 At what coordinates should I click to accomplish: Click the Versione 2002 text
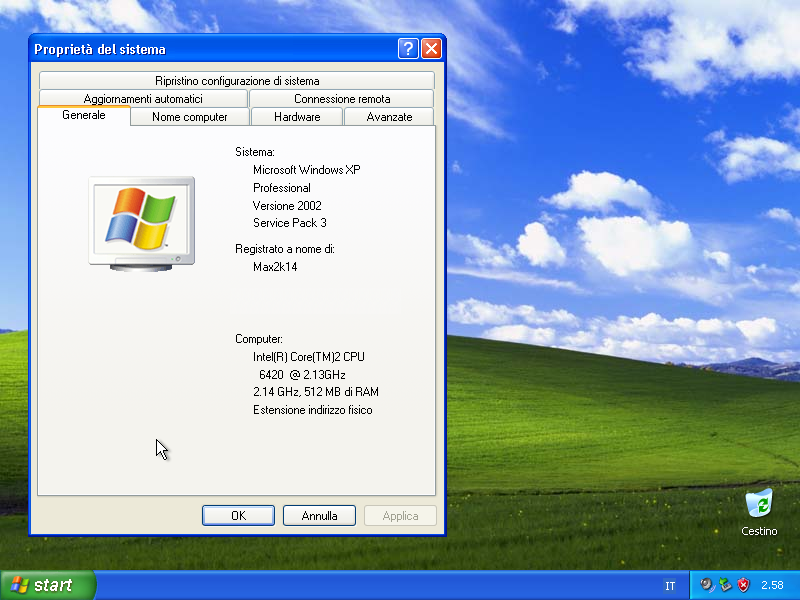pyautogui.click(x=287, y=206)
